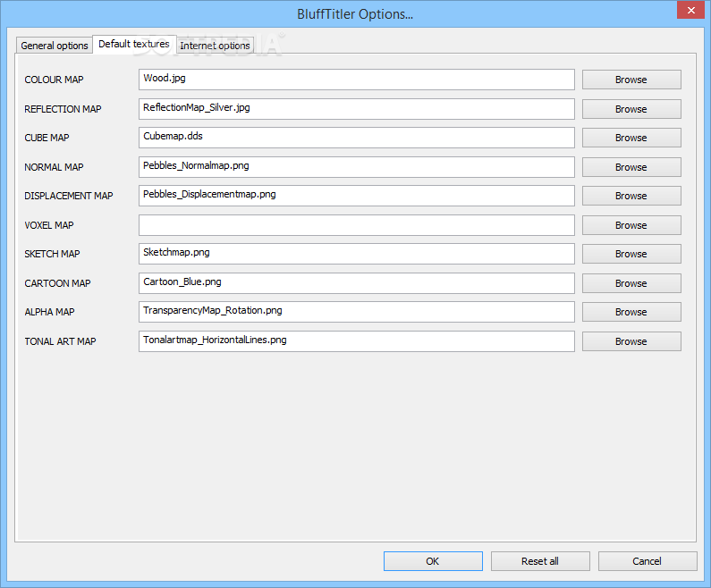711x588 pixels.
Task: Click Browse for Cartoon Map
Action: pos(631,283)
